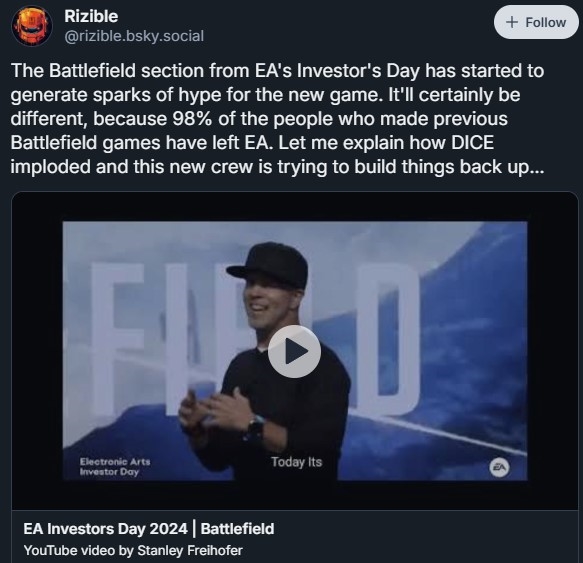Click the post text starting 'The Battlefield section'
Screen dimensions: 583x563
point(277,119)
